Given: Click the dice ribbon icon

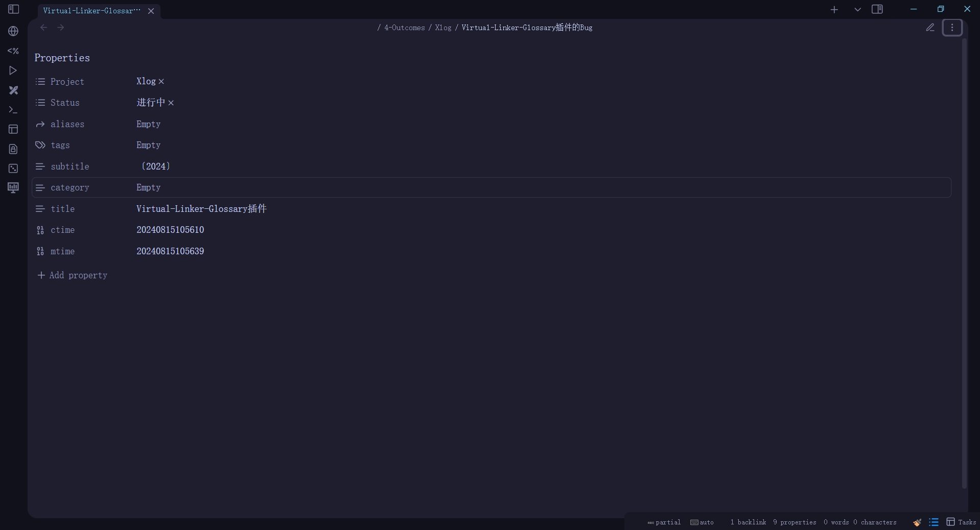Looking at the screenshot, I should click(x=13, y=168).
